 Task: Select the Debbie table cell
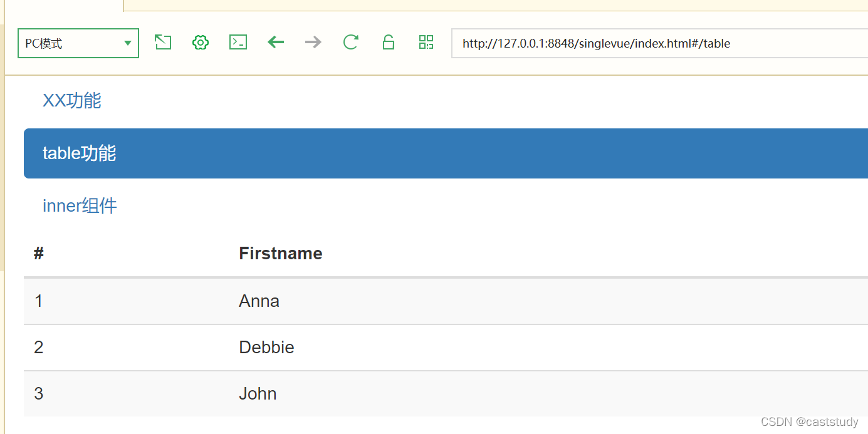click(266, 347)
